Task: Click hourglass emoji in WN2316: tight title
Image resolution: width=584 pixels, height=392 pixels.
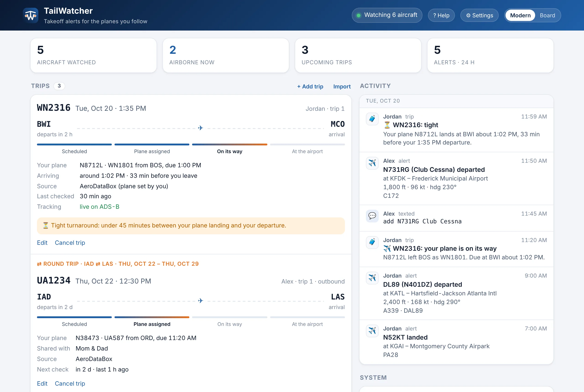Action: 387,125
